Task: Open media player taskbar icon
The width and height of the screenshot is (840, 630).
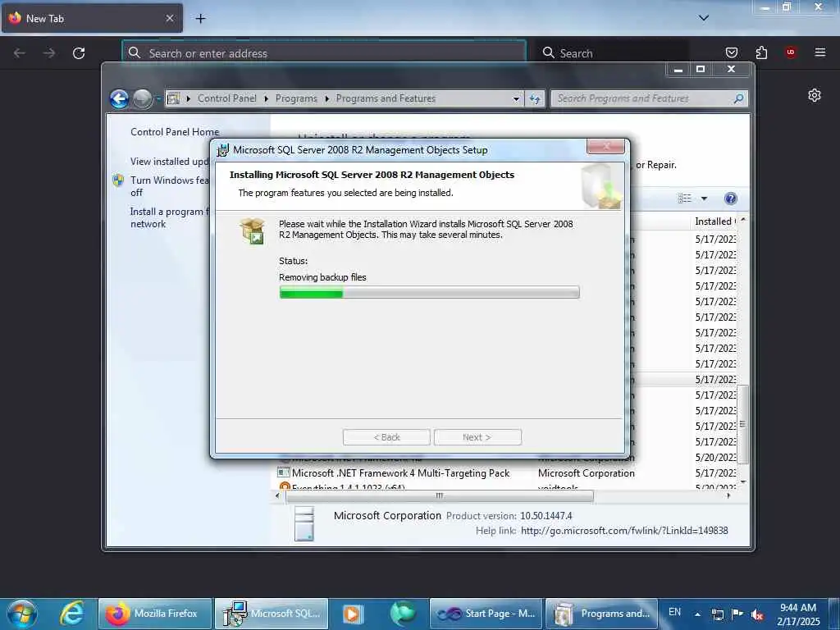Action: coord(353,614)
